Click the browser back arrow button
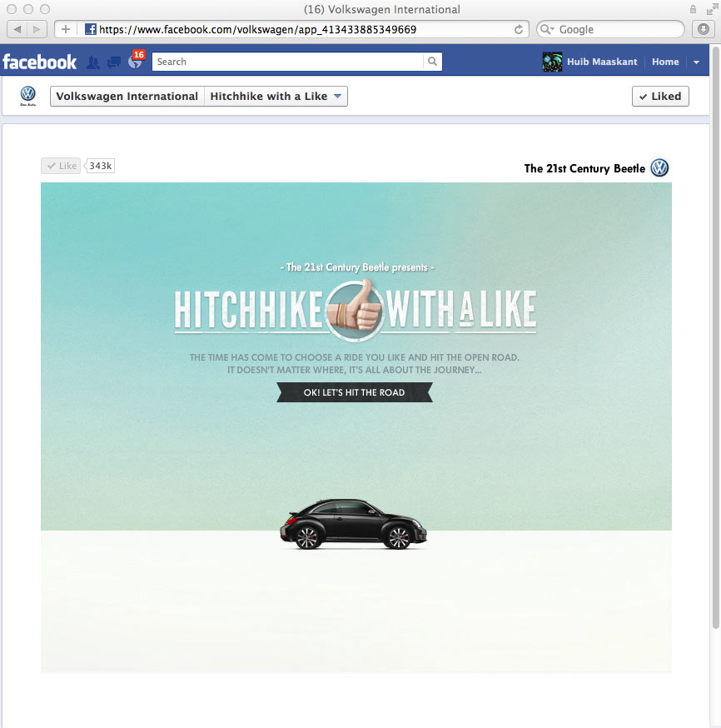The image size is (721, 728). [x=17, y=29]
